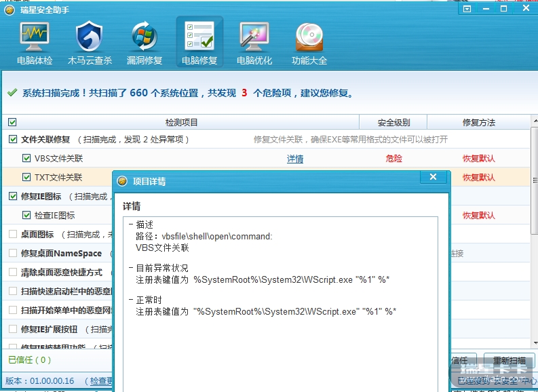Check the 修复桌面NameSpace checkbox
Viewport: 538px width, 392px height.
(13, 253)
